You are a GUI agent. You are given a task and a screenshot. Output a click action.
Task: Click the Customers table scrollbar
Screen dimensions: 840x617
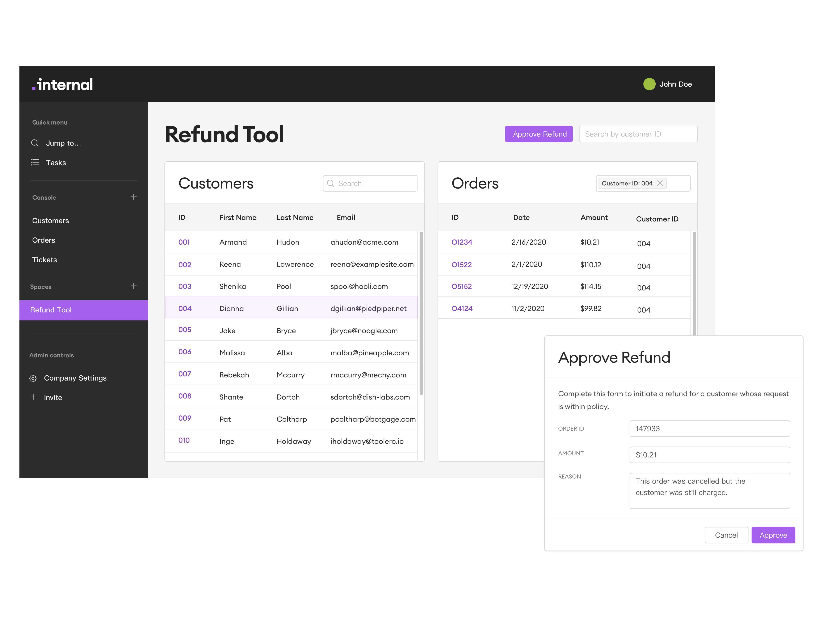pyautogui.click(x=421, y=313)
